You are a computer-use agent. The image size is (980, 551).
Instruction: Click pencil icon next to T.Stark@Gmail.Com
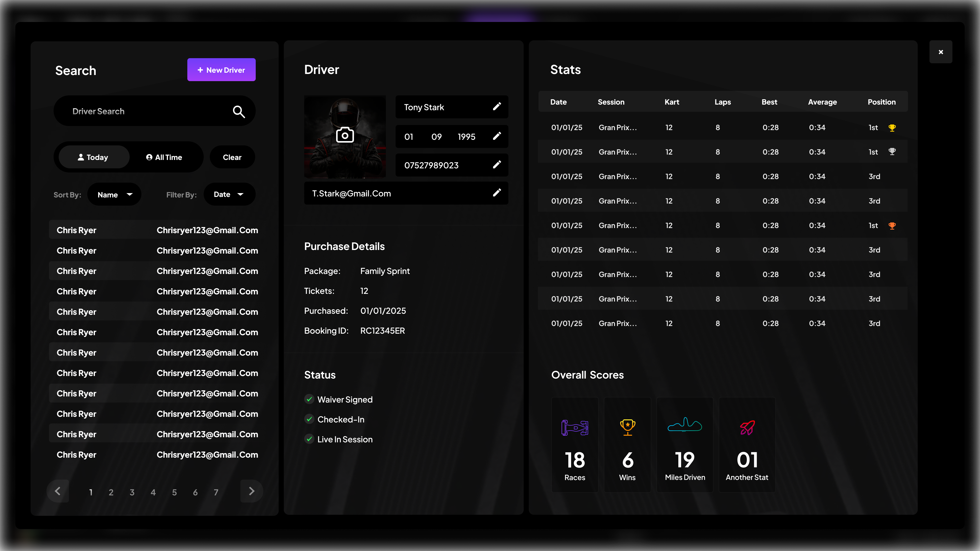(x=497, y=193)
